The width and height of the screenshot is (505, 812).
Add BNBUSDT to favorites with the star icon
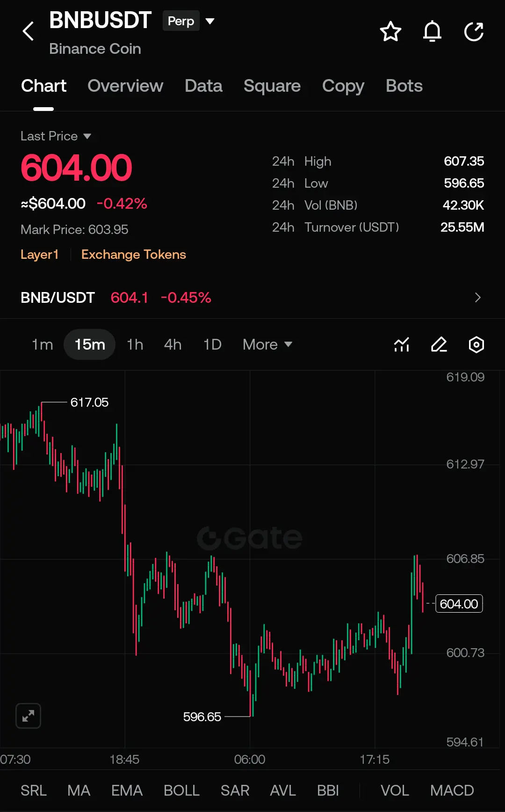tap(390, 32)
